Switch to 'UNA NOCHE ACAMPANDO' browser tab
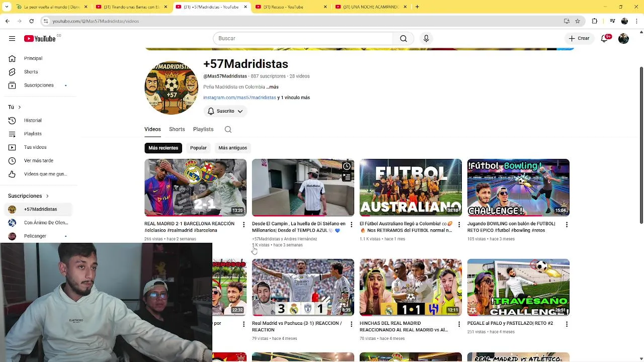The image size is (644, 362). point(370,7)
